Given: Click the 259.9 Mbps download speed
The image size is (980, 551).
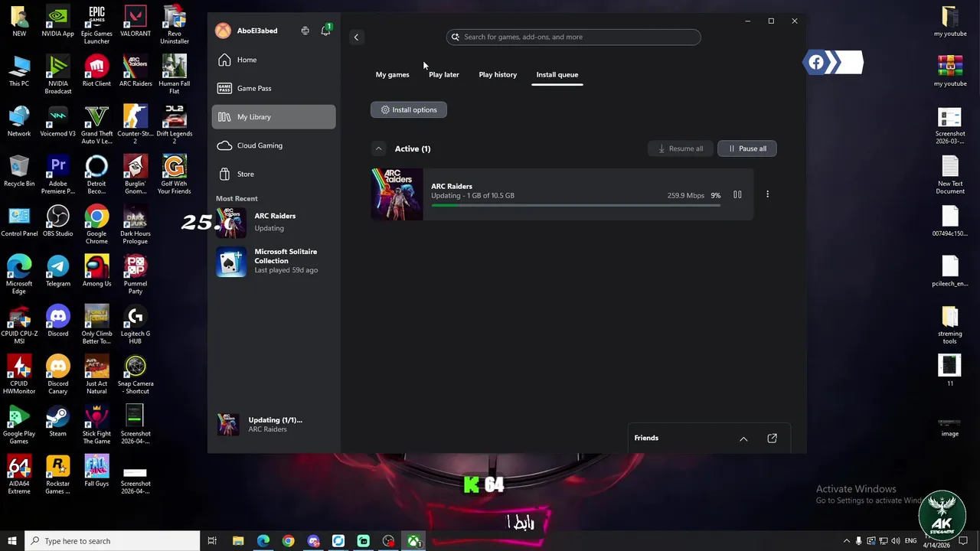Looking at the screenshot, I should pyautogui.click(x=685, y=195).
